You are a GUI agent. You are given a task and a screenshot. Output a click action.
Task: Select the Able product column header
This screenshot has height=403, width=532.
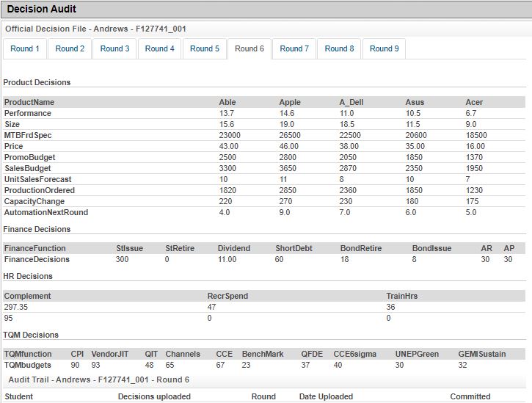pyautogui.click(x=227, y=102)
